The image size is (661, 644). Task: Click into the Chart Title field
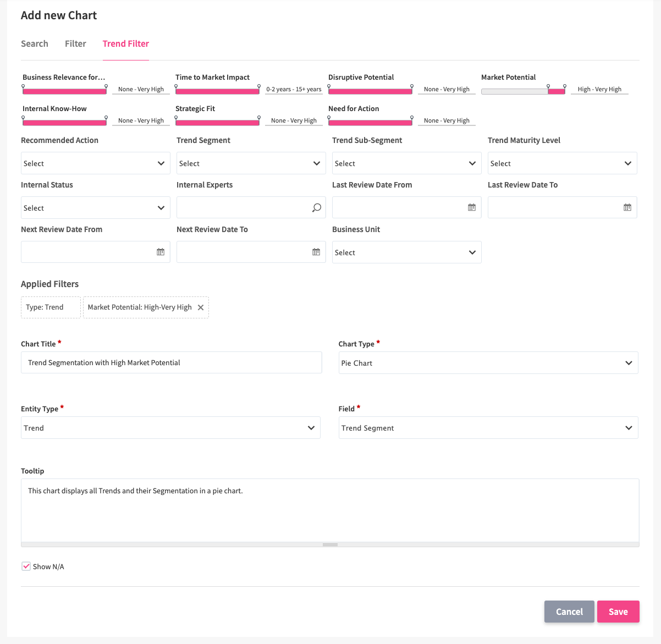coord(171,362)
